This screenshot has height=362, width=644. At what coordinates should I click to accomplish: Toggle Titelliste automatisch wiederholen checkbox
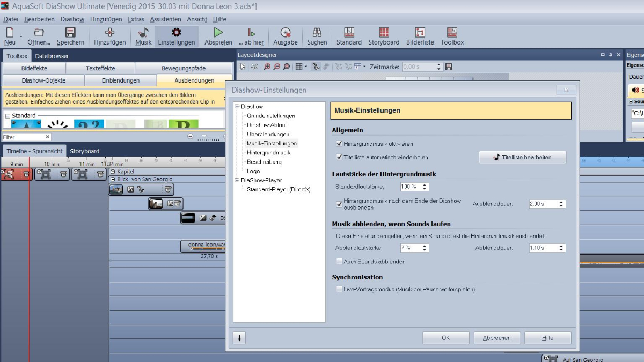(x=339, y=157)
